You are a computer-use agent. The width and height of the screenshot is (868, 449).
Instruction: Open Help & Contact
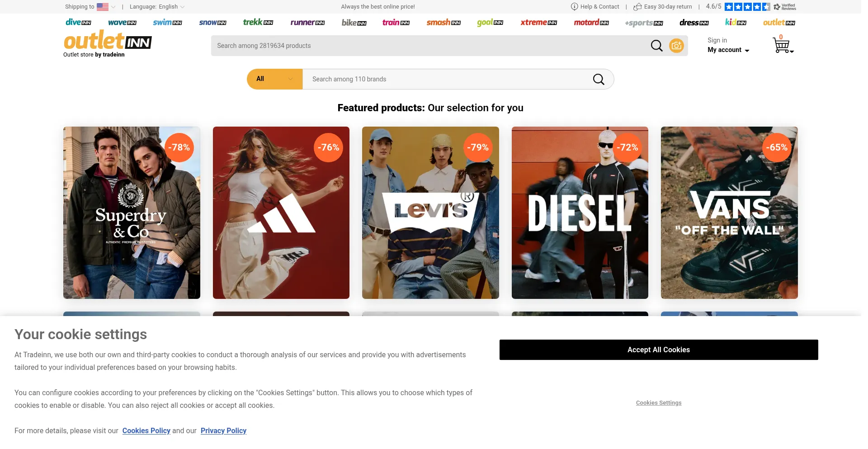[595, 7]
